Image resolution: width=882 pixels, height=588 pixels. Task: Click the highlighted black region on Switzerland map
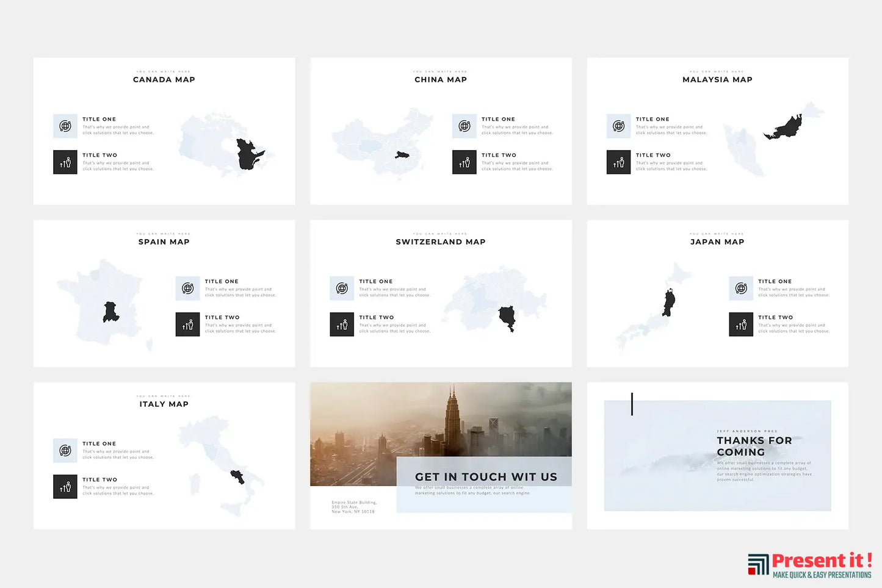(x=507, y=318)
